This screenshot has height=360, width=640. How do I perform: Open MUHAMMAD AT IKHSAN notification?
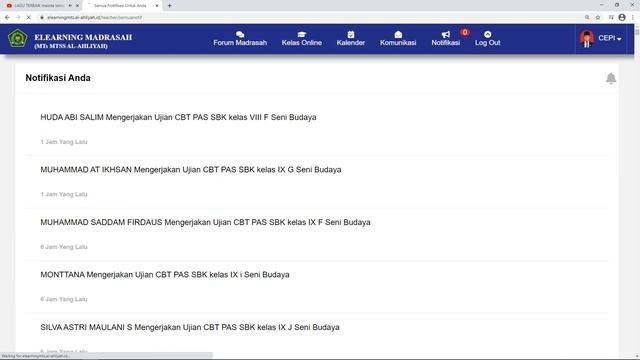click(x=191, y=170)
